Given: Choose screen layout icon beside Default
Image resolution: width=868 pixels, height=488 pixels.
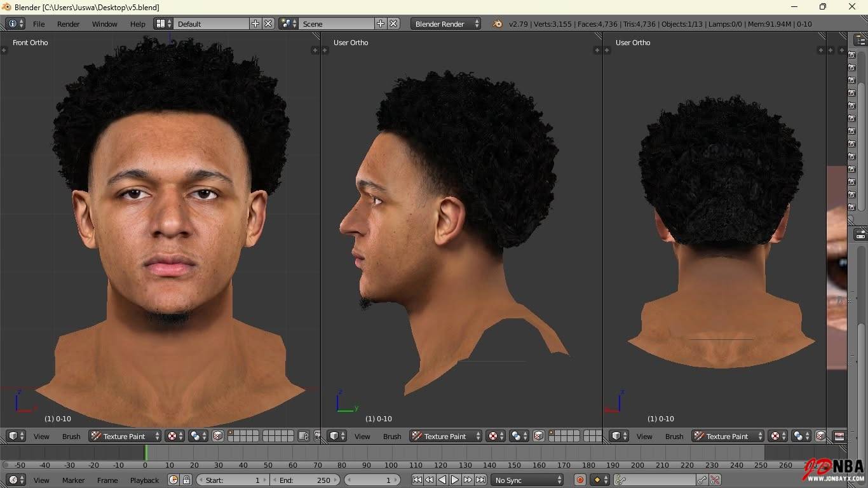Looking at the screenshot, I should (x=164, y=24).
